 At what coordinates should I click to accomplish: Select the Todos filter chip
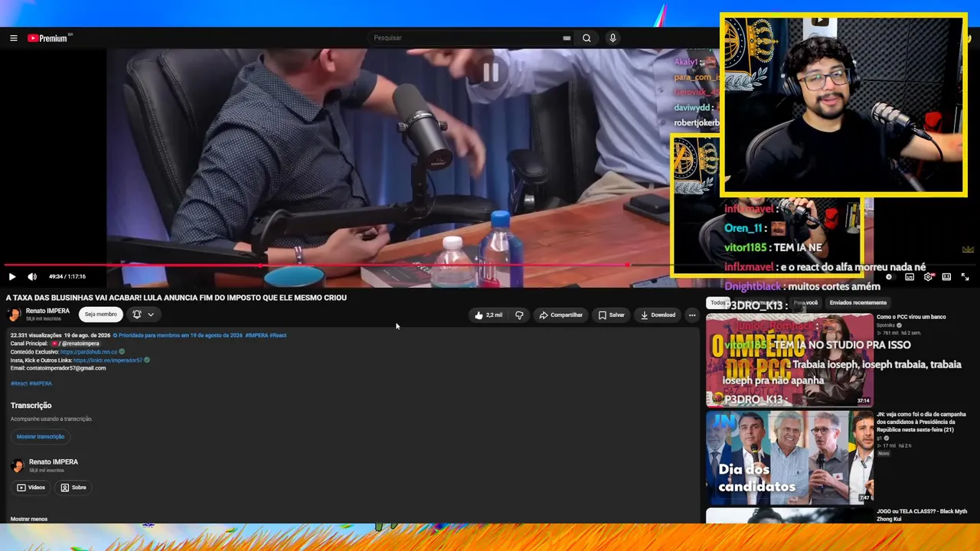(717, 303)
